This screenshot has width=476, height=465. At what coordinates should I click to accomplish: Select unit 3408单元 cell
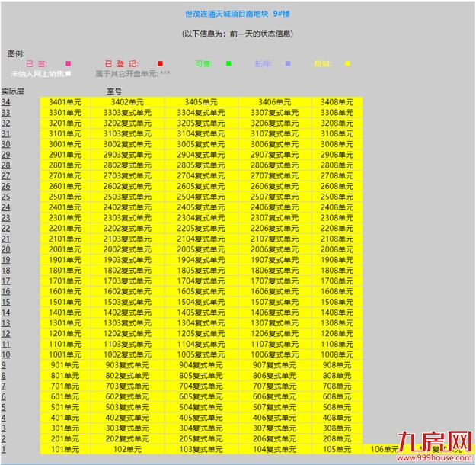coord(337,102)
